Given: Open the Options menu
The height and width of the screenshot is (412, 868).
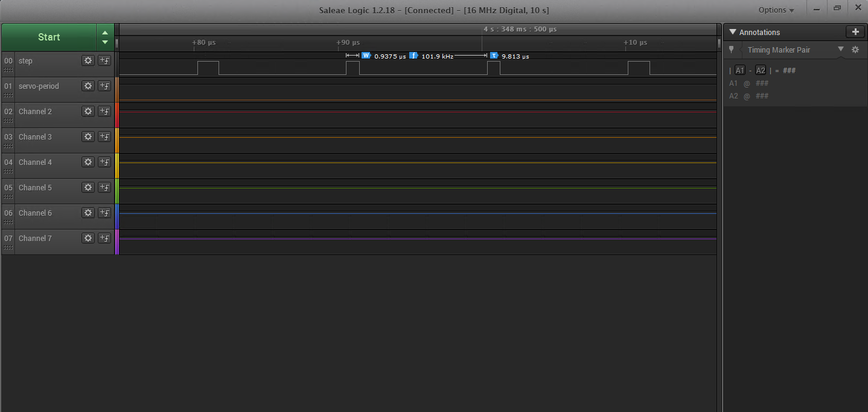Looking at the screenshot, I should [776, 10].
